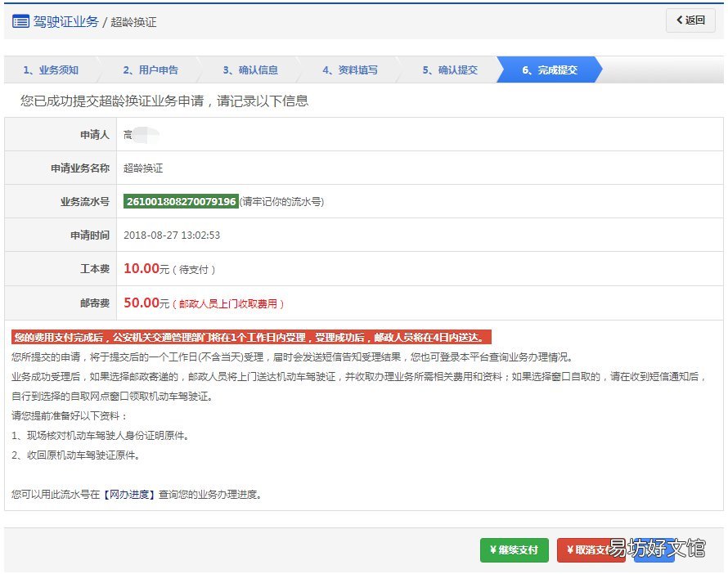Image resolution: width=728 pixels, height=574 pixels.
Task: Click the 邮政人员上门收取费用 note
Action: click(x=228, y=304)
